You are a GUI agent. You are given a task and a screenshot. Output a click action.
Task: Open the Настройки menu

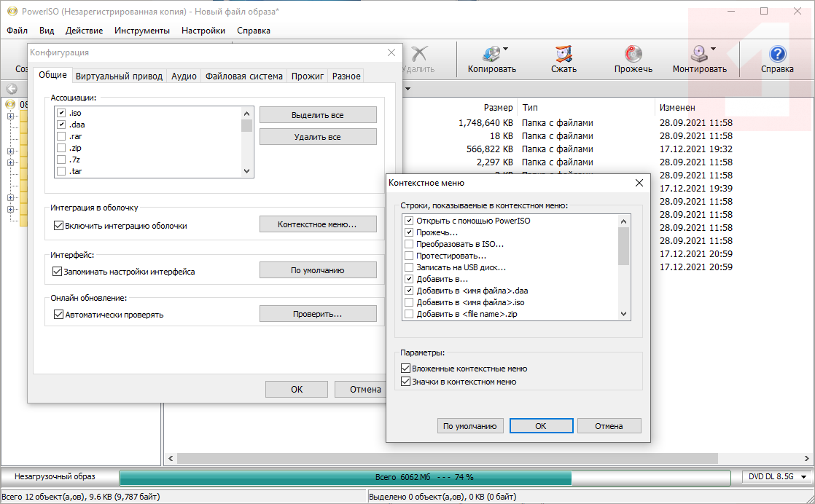tap(203, 31)
